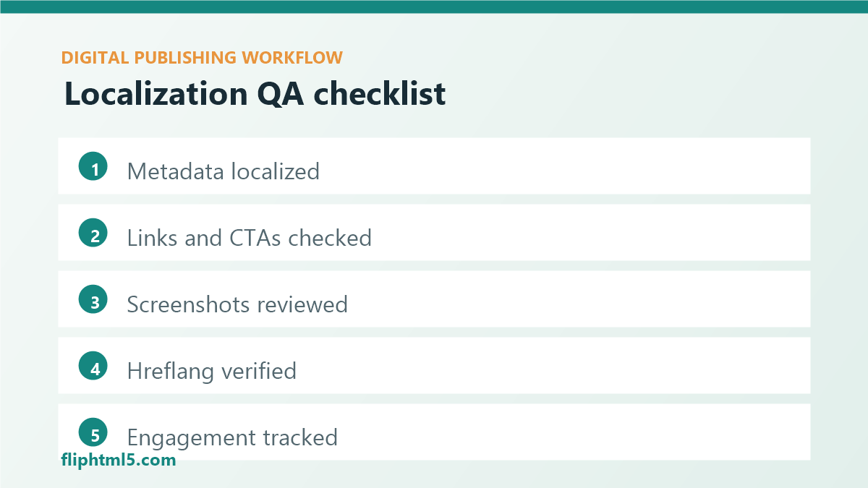Screen dimensions: 868x488
Task: Click the teal header bar at top
Action: pyautogui.click(x=434, y=7)
